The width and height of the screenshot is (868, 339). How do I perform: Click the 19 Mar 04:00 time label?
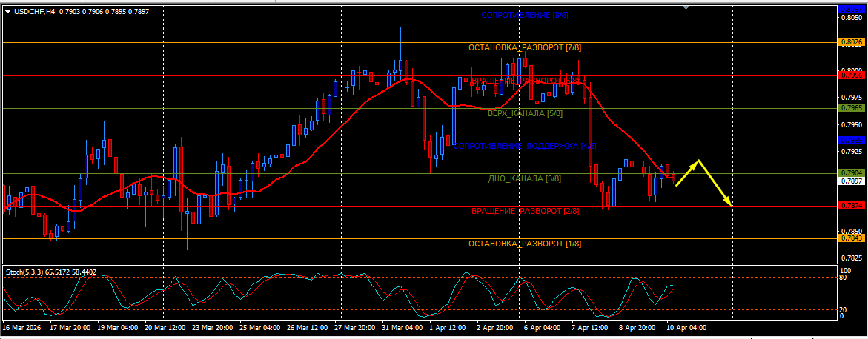click(117, 327)
